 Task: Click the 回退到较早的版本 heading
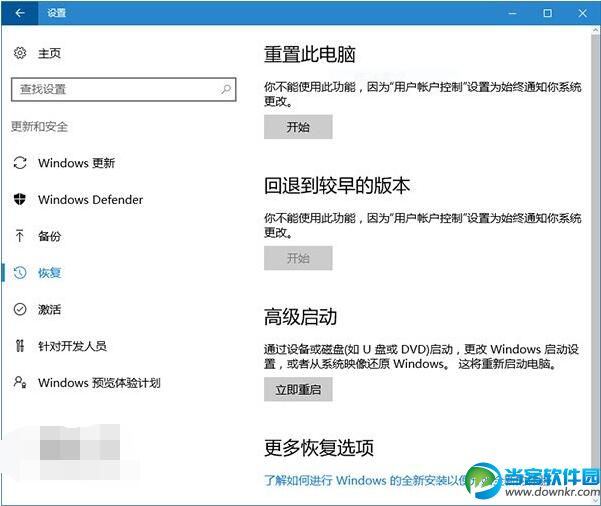337,186
